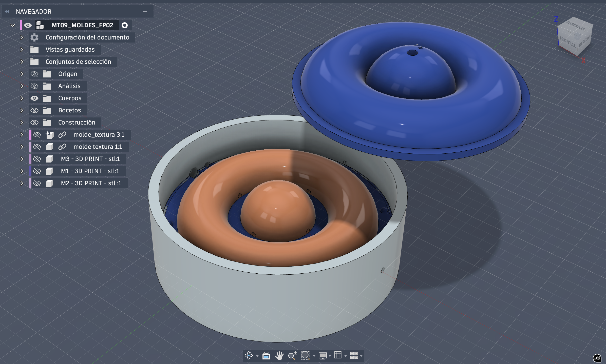The height and width of the screenshot is (364, 606).
Task: Open Display Settings monitor icon
Action: [323, 356]
